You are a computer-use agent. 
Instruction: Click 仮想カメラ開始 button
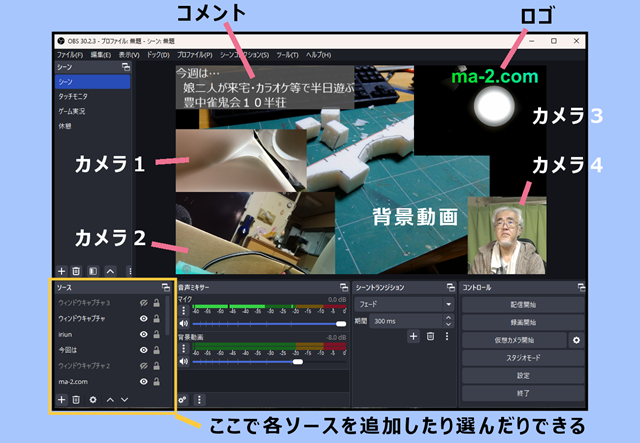pos(514,340)
